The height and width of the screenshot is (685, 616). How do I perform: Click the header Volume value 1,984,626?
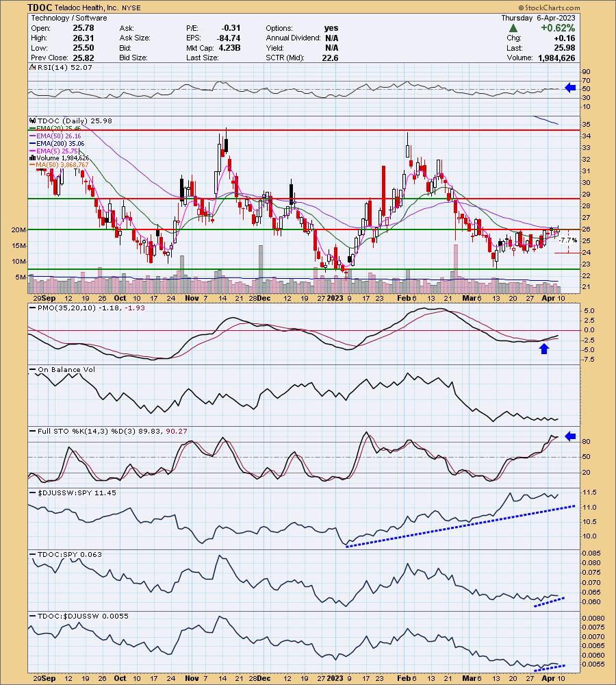(x=556, y=58)
